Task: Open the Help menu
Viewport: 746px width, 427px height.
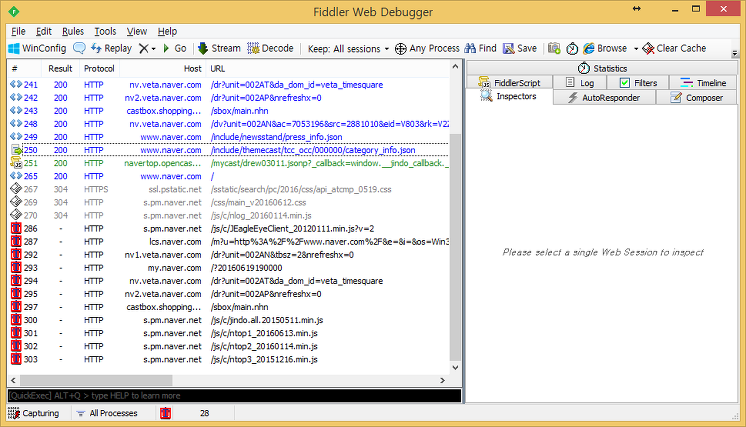Action: (x=167, y=31)
